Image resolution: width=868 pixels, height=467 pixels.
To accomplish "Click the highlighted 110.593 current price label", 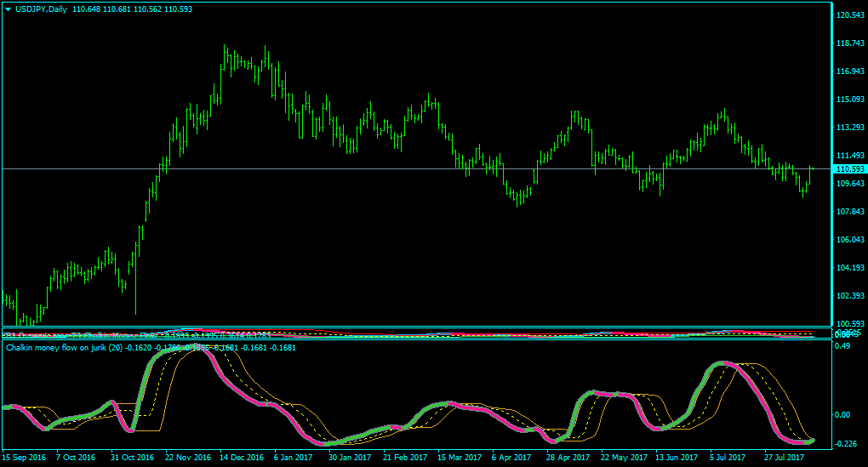I will [x=850, y=168].
